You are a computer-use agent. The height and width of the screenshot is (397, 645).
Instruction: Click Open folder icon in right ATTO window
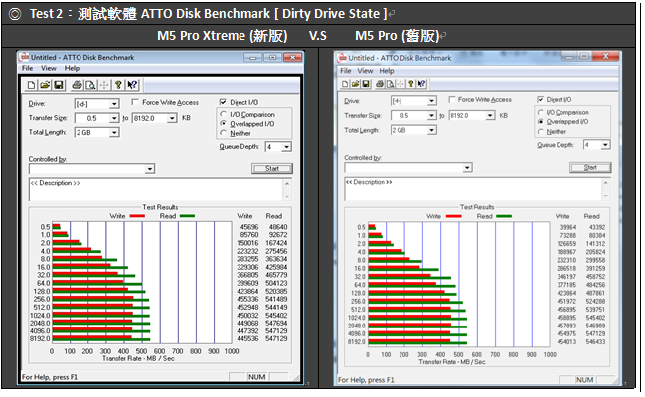(355, 84)
